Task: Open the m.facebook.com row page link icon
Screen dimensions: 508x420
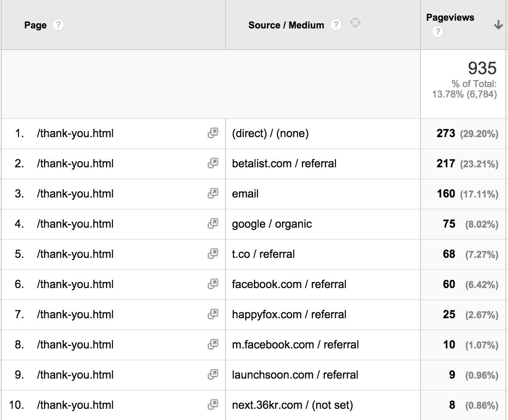Action: [x=213, y=345]
